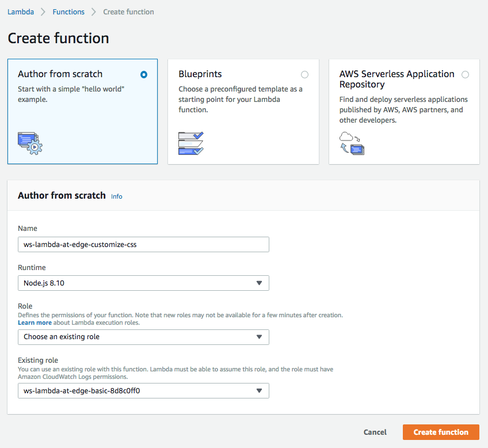This screenshot has width=488, height=448.
Task: Click the orange Create function button
Action: coord(441,432)
